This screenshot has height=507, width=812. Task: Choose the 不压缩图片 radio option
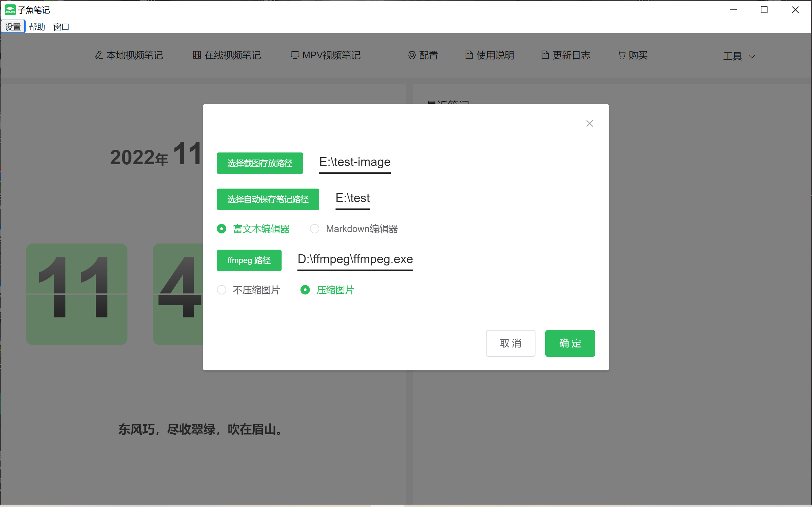tap(222, 290)
